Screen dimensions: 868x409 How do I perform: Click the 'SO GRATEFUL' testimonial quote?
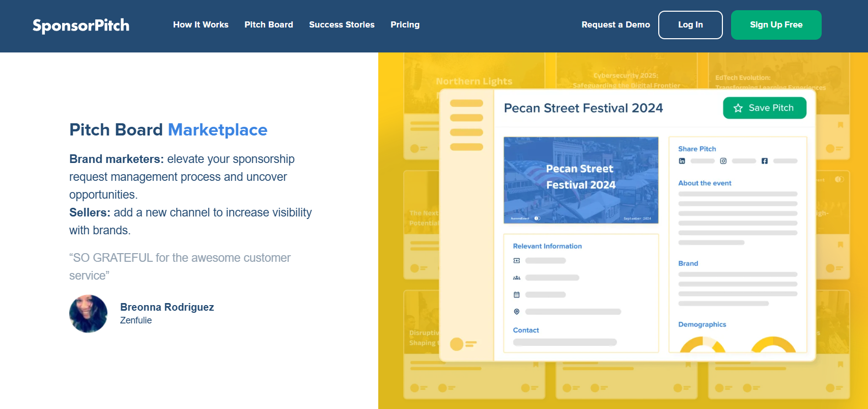(180, 266)
